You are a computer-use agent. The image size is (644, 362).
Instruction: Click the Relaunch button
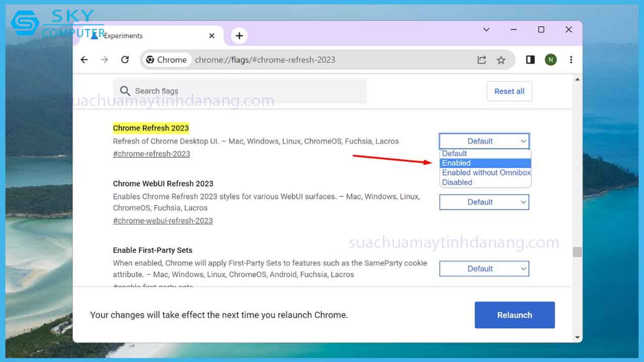(x=515, y=315)
